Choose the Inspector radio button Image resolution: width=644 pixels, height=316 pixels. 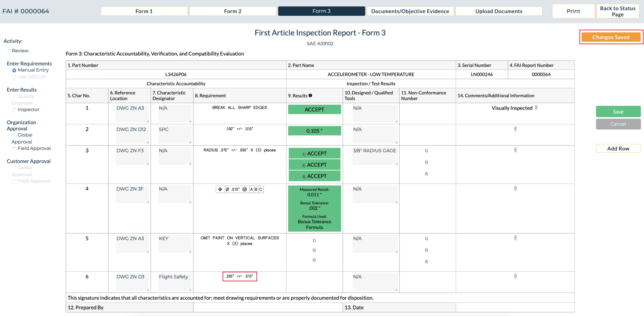14,110
